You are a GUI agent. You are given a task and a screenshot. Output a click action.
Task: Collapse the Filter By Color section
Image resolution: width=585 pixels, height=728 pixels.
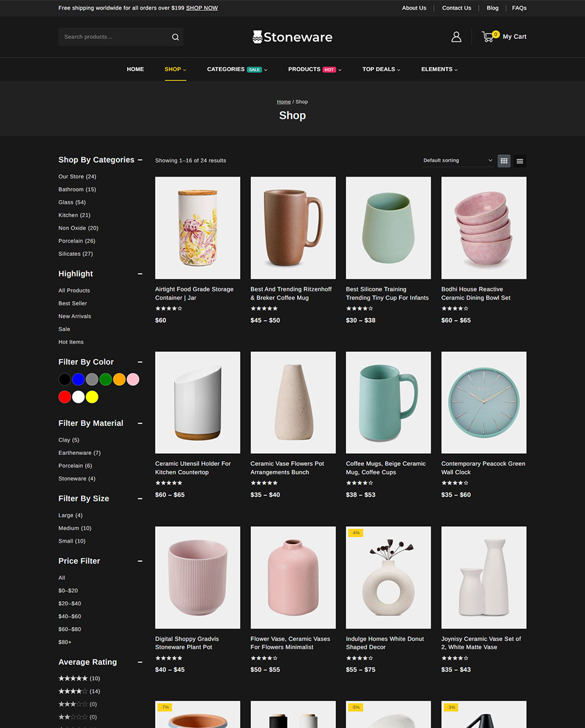click(140, 362)
